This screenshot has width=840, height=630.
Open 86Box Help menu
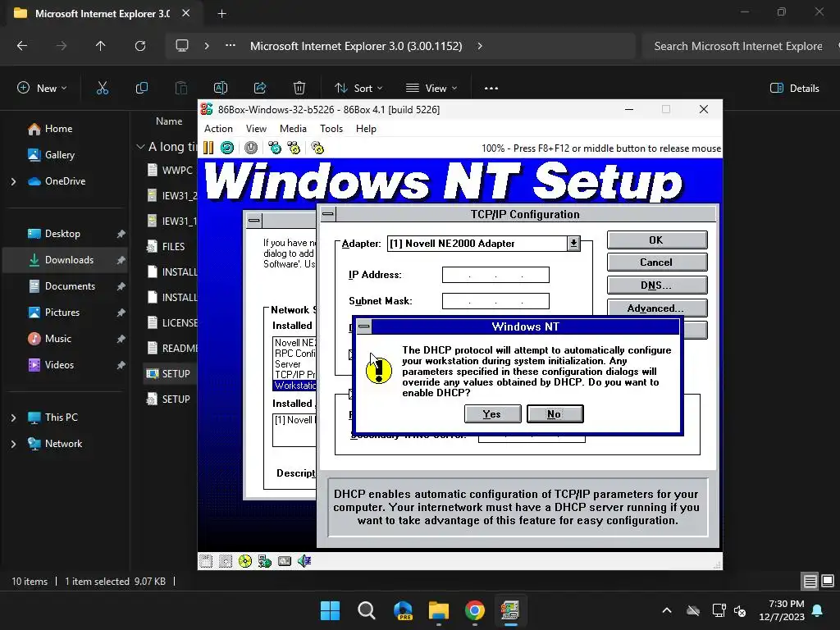pos(366,129)
